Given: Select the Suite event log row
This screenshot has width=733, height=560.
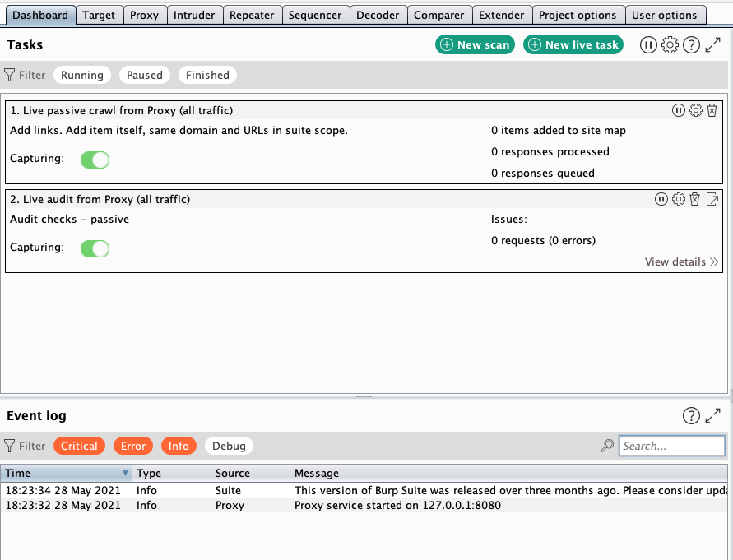Looking at the screenshot, I should 364,490.
